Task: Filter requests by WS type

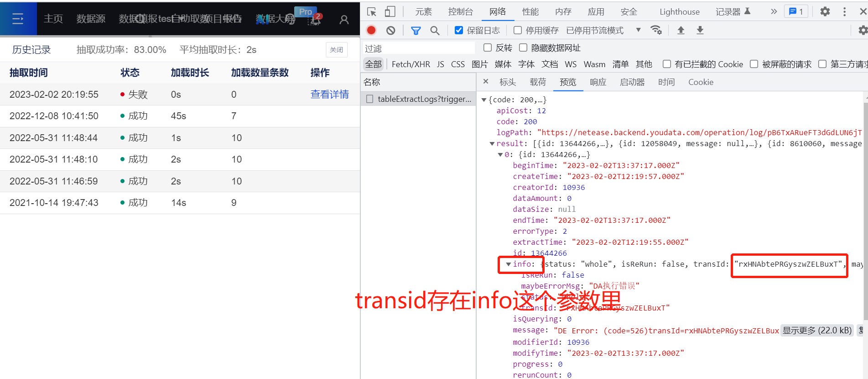Action: coord(571,64)
